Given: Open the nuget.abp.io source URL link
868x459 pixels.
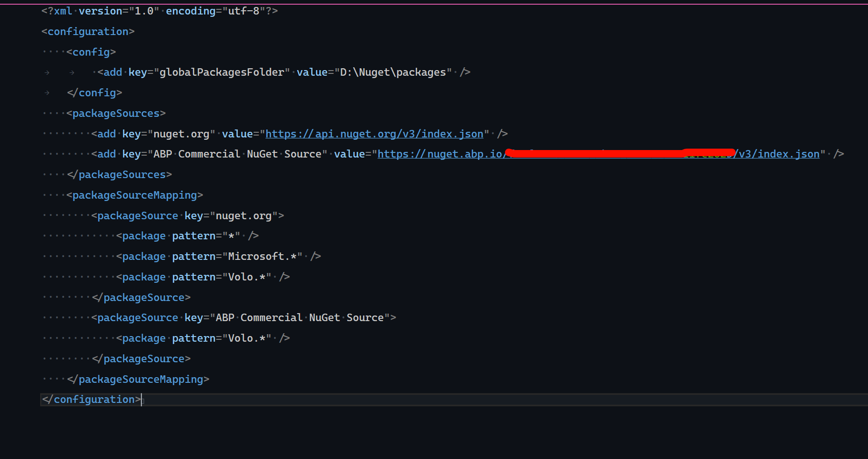Looking at the screenshot, I should click(440, 154).
